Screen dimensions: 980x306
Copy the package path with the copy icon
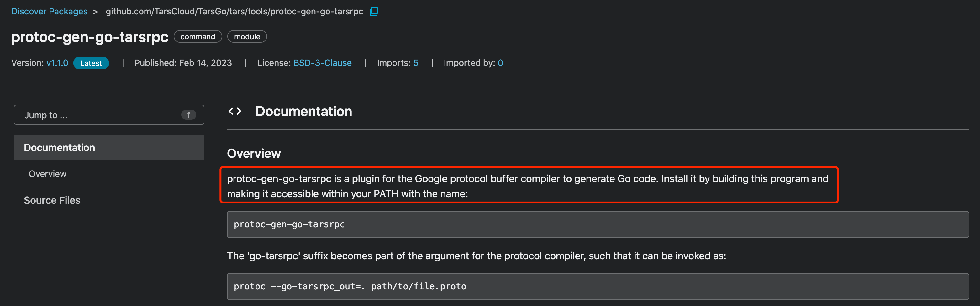tap(374, 11)
